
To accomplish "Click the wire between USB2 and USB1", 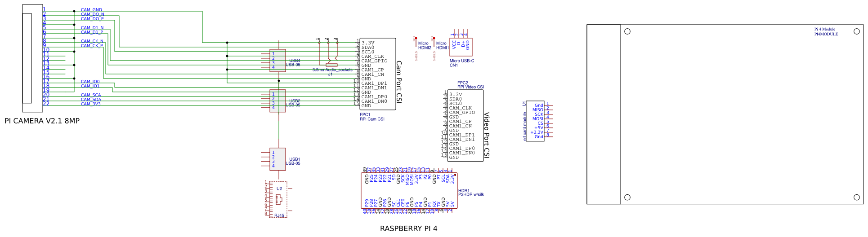I will pos(279,130).
